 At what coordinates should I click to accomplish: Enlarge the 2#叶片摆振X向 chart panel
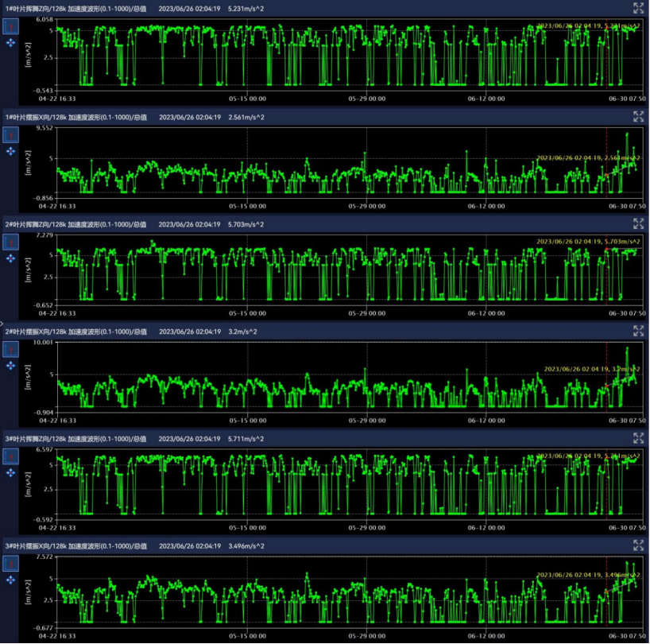pos(638,331)
